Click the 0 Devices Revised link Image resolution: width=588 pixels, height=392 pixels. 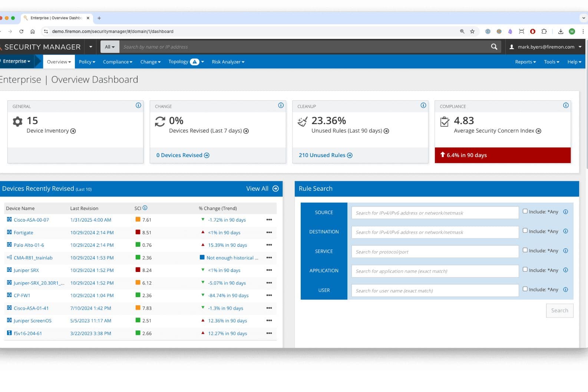pos(183,155)
